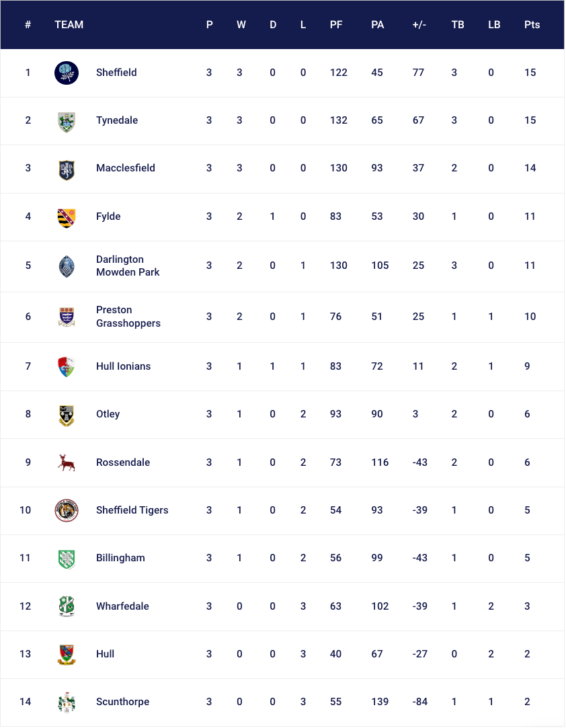Select the Hull Ionians logo
This screenshot has height=728, width=566.
[x=67, y=367]
